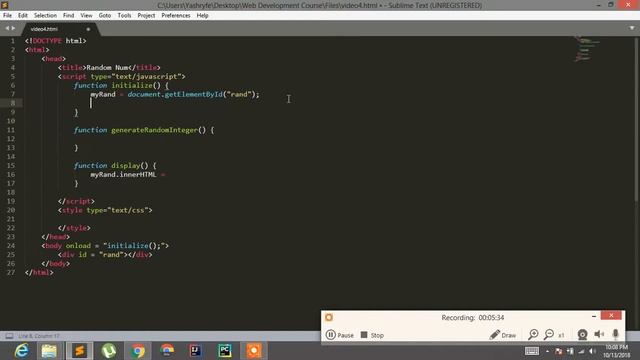Toggle the webcam in recorder toolbar
Viewport: 640px width, 360px height.
click(x=582, y=335)
